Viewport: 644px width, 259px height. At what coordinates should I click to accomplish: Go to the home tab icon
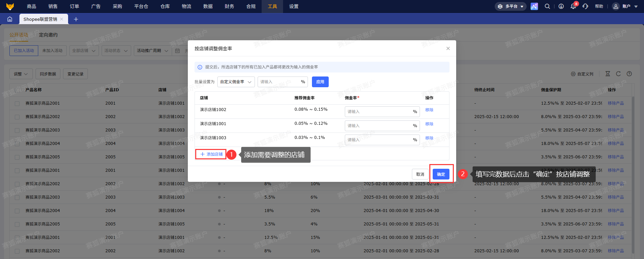(10, 19)
